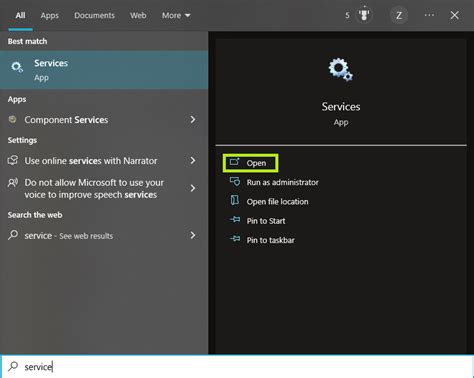Click the Open file location folder icon
Screen dimensions: 474x378
[235, 201]
